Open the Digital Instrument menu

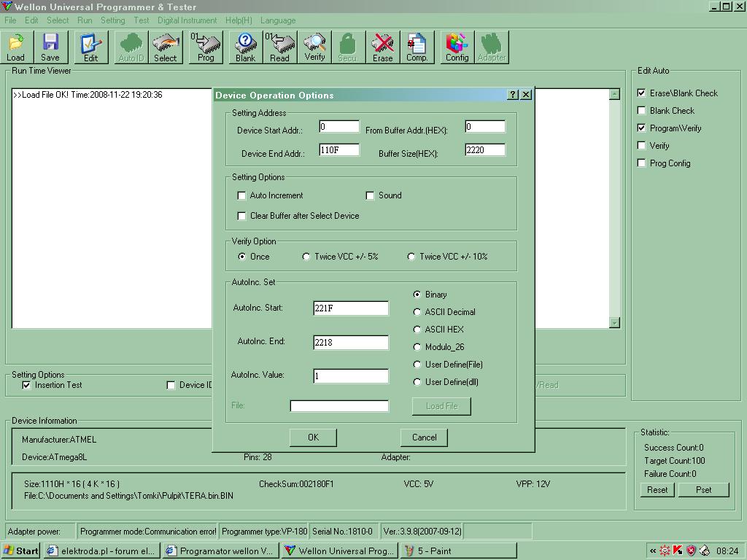pyautogui.click(x=187, y=20)
